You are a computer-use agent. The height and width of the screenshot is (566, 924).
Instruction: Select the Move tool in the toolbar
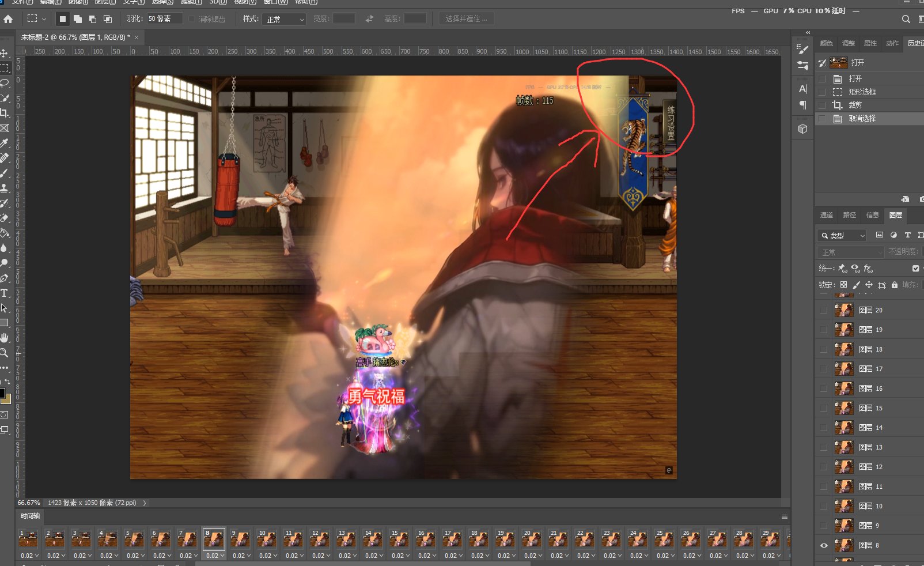pyautogui.click(x=4, y=53)
